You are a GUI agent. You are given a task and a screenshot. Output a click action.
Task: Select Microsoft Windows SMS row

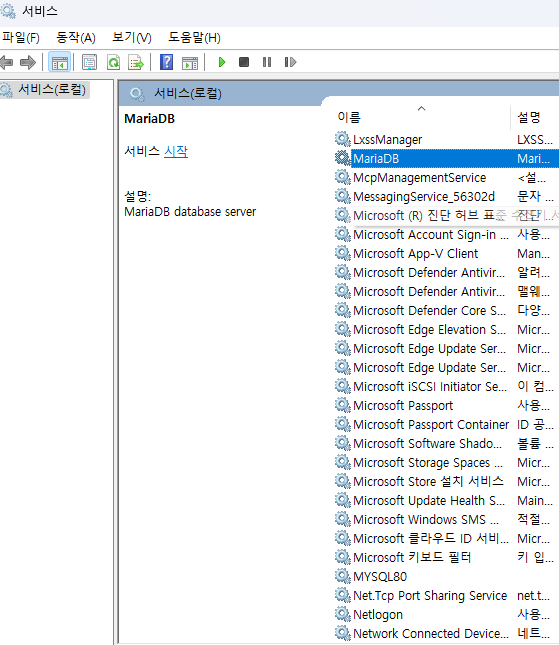click(x=446, y=519)
